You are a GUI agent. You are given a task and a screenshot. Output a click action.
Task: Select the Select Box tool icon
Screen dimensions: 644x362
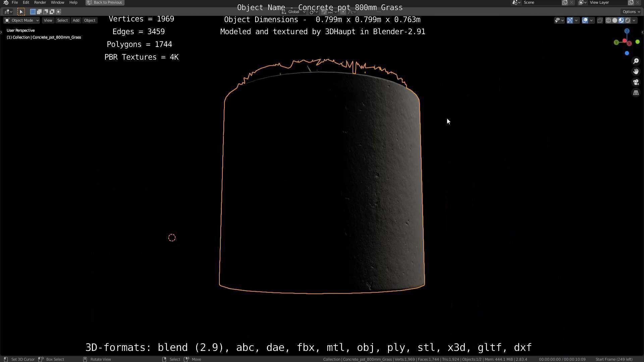(x=21, y=12)
